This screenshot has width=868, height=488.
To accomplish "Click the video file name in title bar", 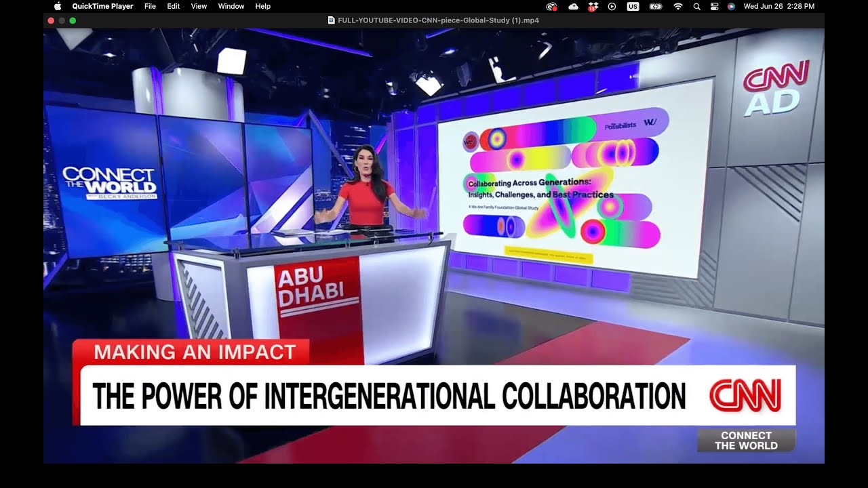I will tap(438, 20).
